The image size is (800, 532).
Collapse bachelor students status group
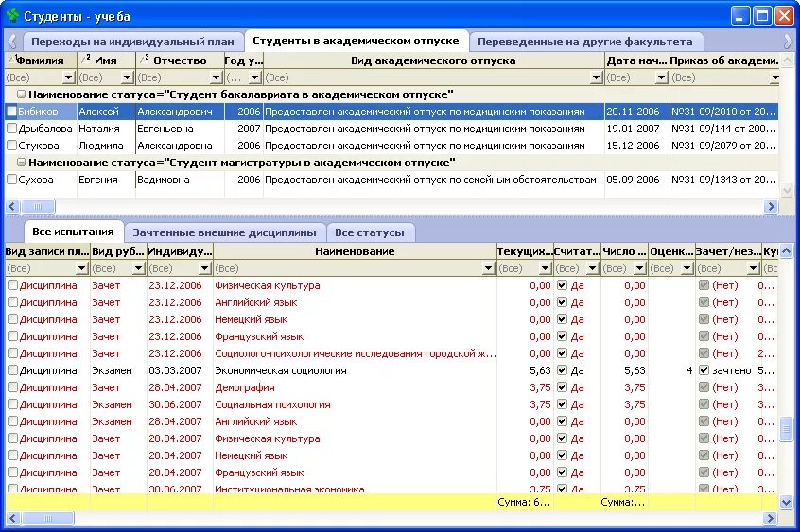pos(21,94)
